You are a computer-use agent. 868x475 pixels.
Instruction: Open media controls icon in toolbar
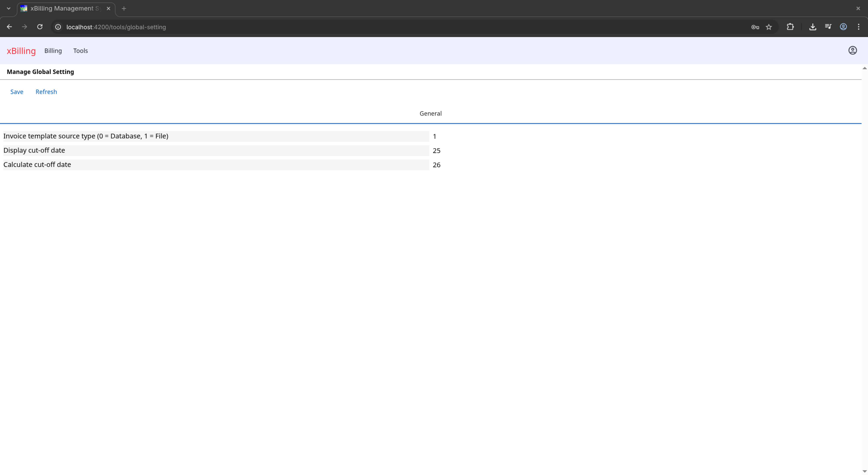[828, 27]
